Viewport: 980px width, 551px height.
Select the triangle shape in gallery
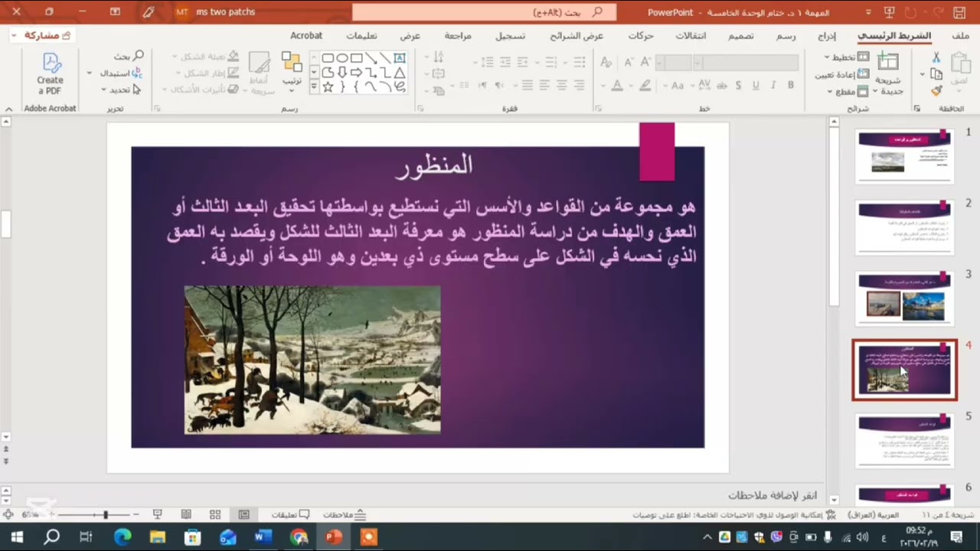click(400, 73)
